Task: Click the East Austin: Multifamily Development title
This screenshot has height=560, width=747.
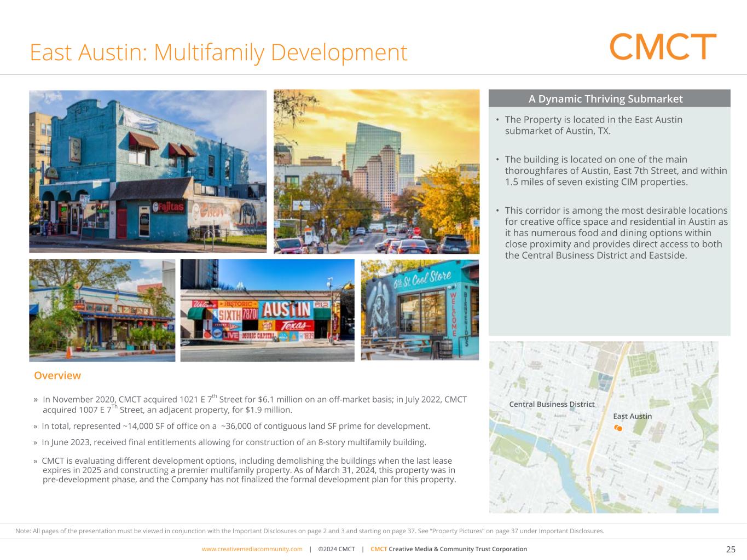Action: [218, 52]
